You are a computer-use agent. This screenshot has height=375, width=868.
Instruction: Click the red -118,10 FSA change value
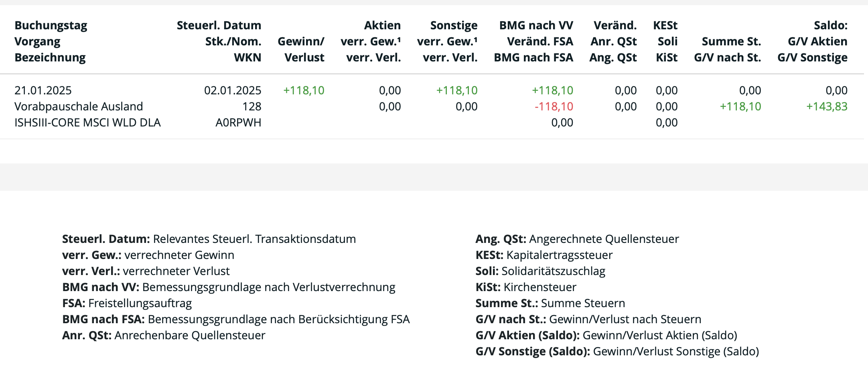(x=554, y=106)
